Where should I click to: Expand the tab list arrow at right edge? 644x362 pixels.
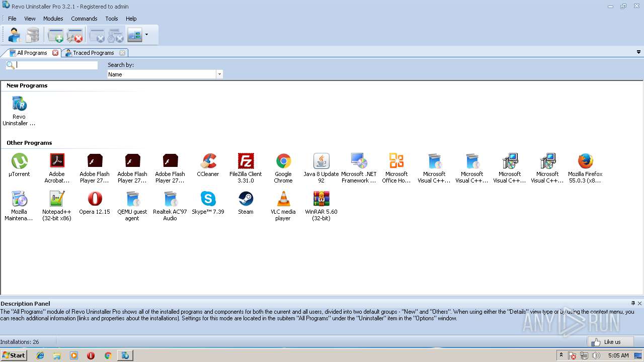point(638,52)
